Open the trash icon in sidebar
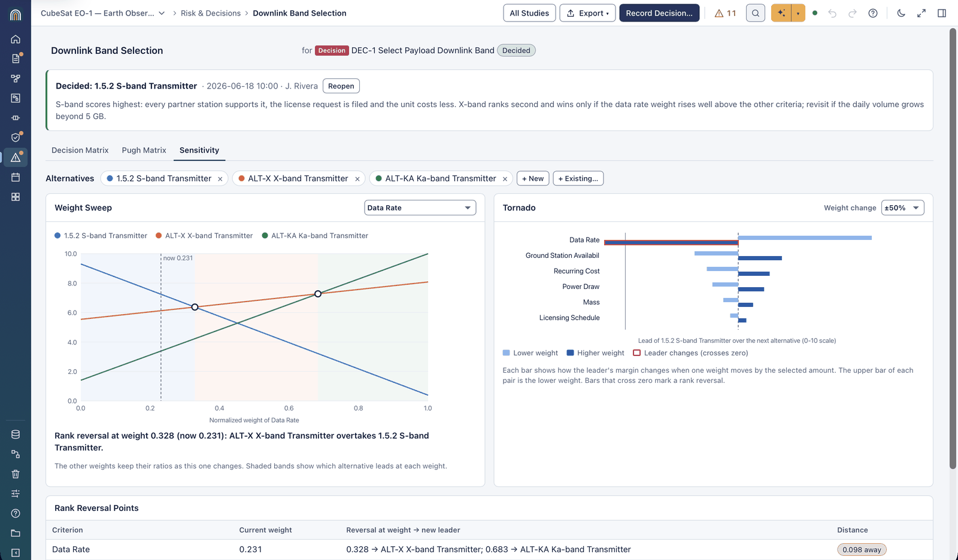 point(16,474)
